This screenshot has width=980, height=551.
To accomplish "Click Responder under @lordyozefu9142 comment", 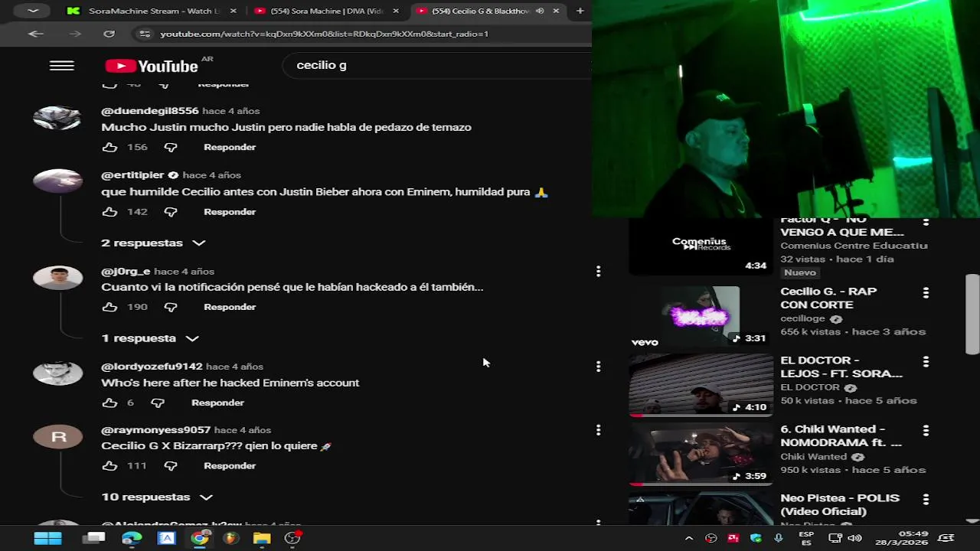I will (x=217, y=403).
